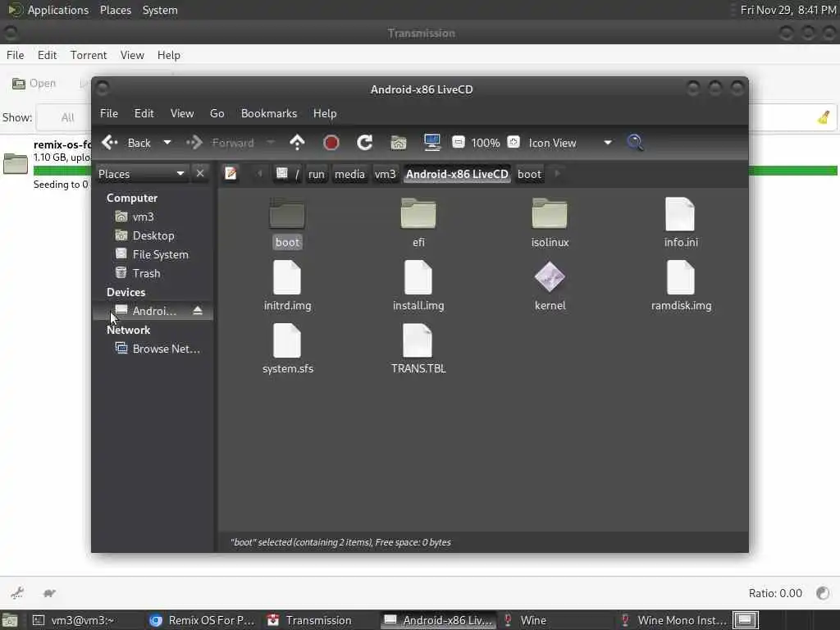Reset zoom via the 100% label
The height and width of the screenshot is (630, 840).
pyautogui.click(x=486, y=143)
